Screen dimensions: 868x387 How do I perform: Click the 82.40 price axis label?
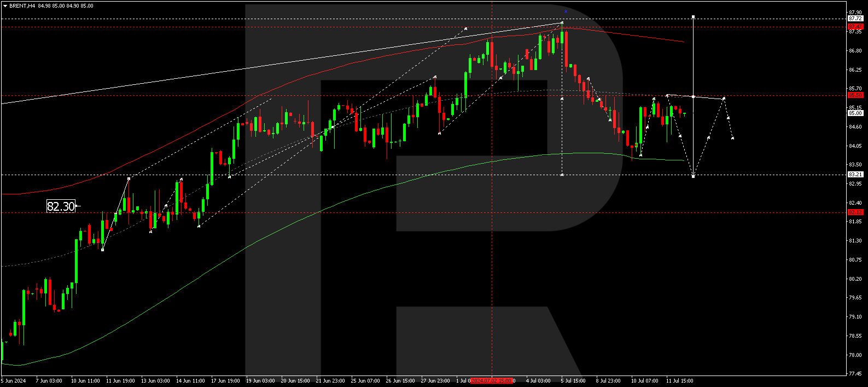tap(855, 203)
